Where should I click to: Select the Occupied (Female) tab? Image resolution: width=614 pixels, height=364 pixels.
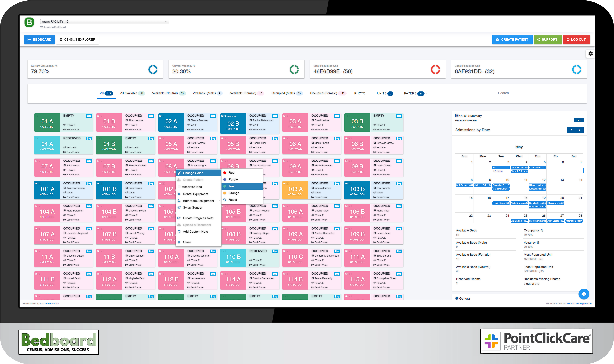point(328,93)
